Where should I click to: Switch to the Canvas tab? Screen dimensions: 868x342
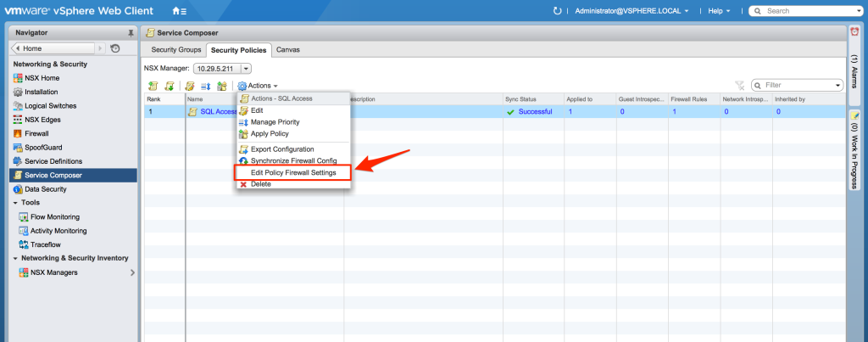(x=288, y=50)
